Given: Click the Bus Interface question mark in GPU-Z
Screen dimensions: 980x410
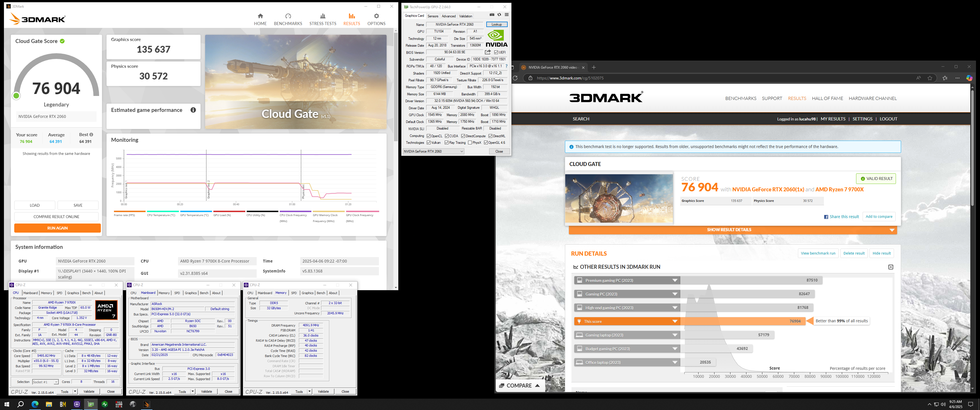Looking at the screenshot, I should tap(506, 66).
